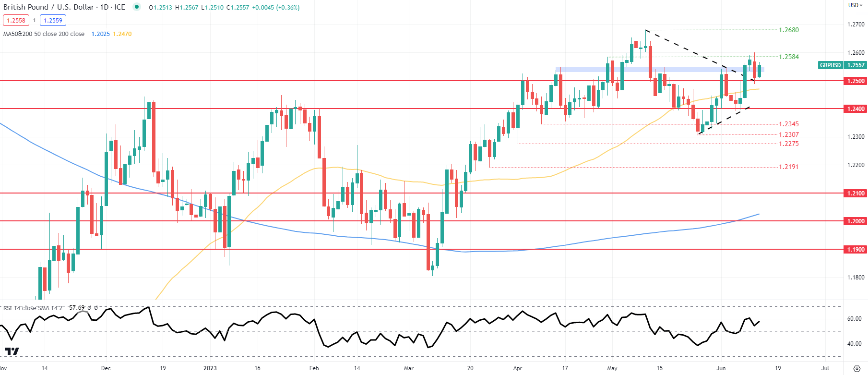868x375 pixels.
Task: Click the 2023 label on time axis
Action: click(210, 368)
